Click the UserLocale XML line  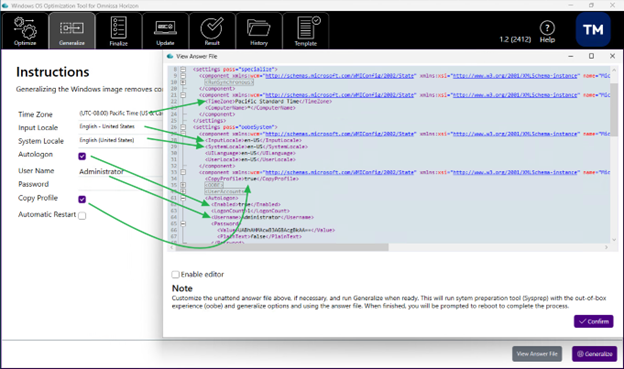[250, 159]
